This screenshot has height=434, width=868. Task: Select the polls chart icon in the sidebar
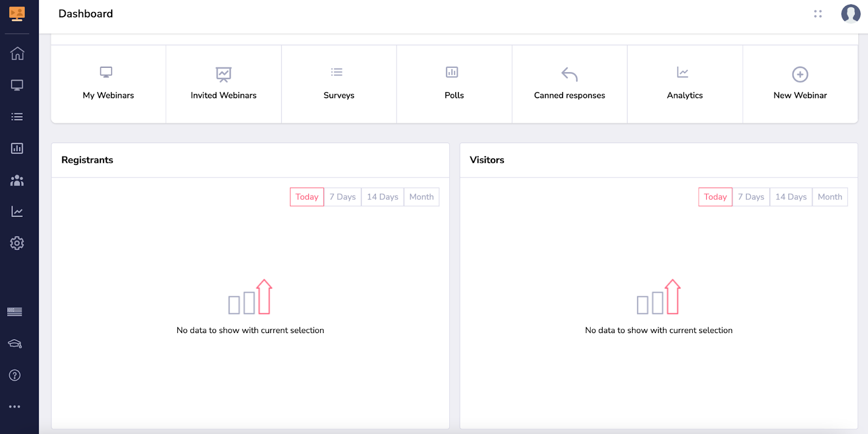[17, 148]
